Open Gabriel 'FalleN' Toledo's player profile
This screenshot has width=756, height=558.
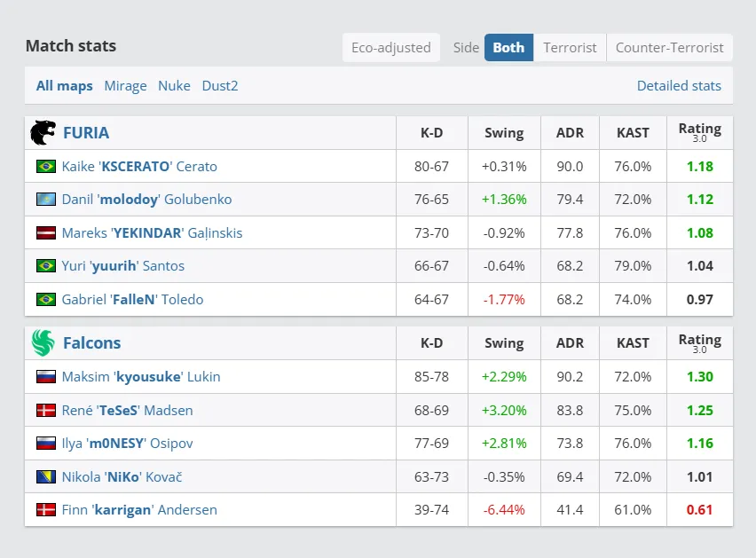tap(132, 299)
